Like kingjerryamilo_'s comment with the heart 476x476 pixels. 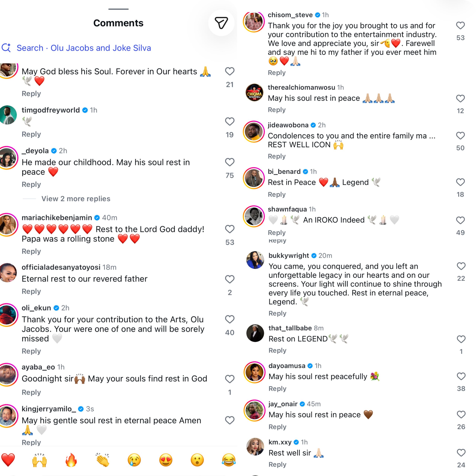coord(230,420)
